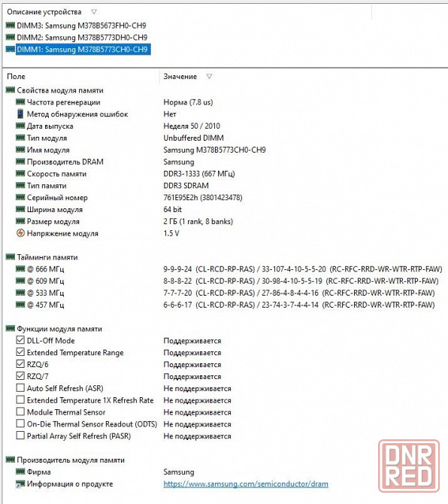Click value Samsung M378B5773CH0-CH9 in Имя модуля row
The height and width of the screenshot is (504, 448).
214,150
